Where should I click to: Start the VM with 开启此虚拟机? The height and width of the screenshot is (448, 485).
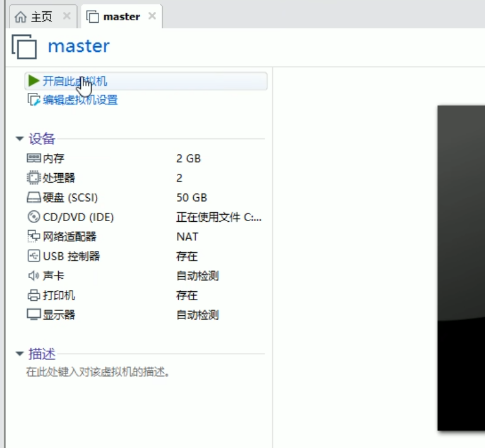click(146, 81)
